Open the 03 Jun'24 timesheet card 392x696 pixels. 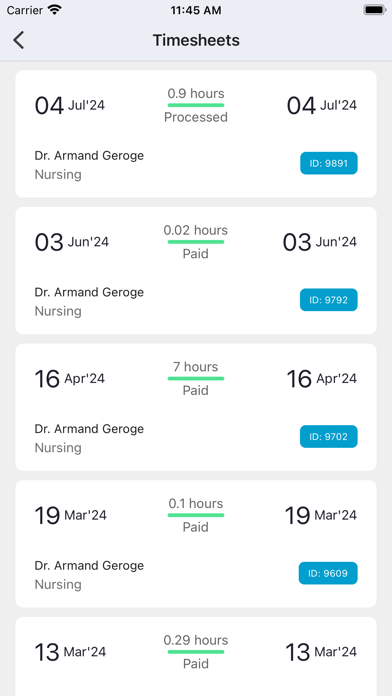pyautogui.click(x=196, y=270)
